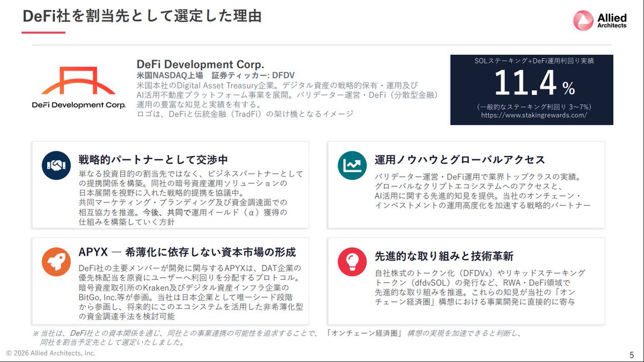
Task: Click the line 米国NASDAQ上場 証券ティッカー: DFDV
Action: (x=215, y=76)
